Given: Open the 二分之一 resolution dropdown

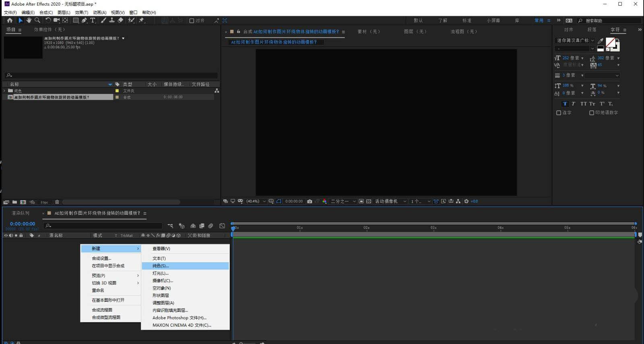Looking at the screenshot, I should [343, 201].
